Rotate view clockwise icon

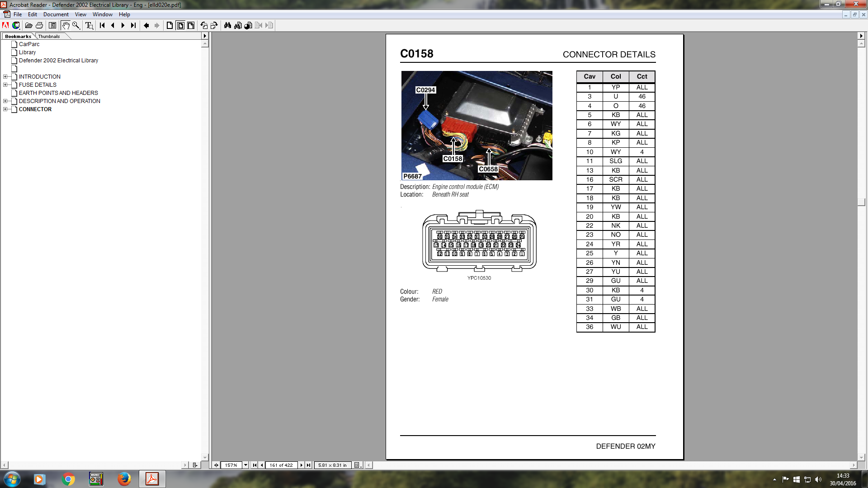(x=214, y=25)
